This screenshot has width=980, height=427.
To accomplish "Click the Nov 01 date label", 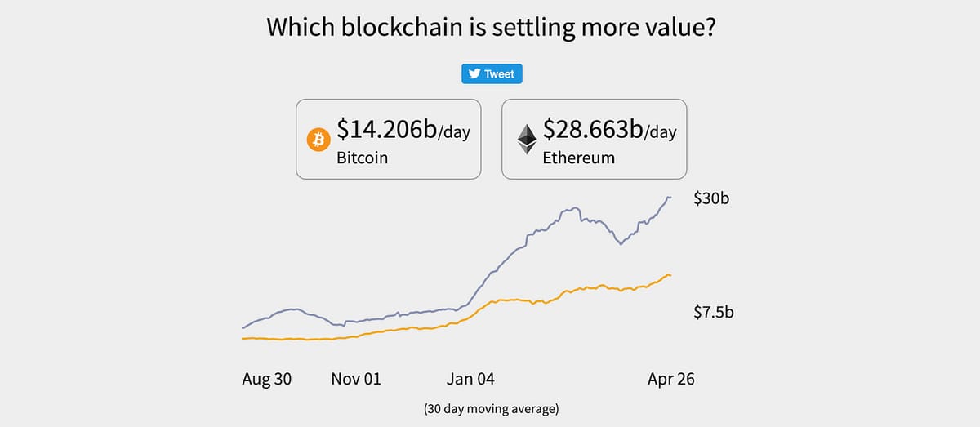I will 355,379.
